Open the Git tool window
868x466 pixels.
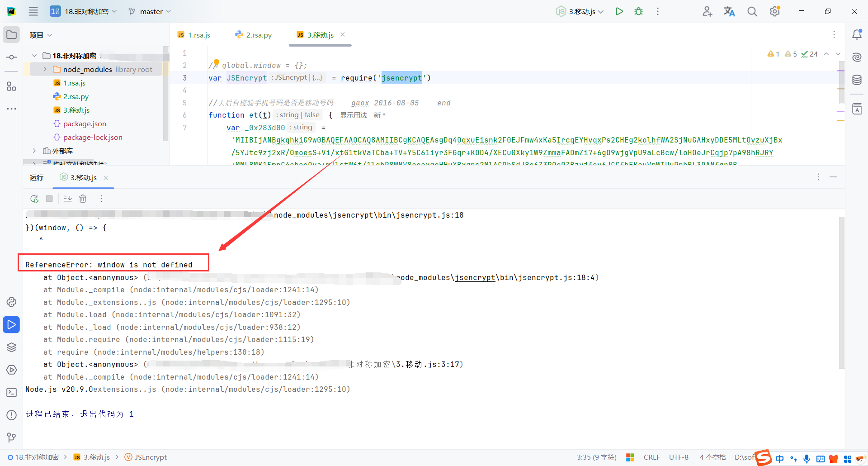(x=11, y=437)
